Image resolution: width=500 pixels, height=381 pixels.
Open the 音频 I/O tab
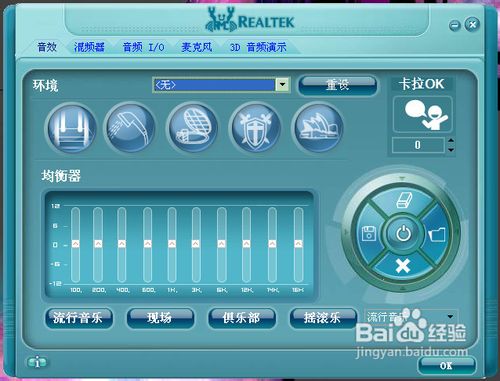click(144, 47)
